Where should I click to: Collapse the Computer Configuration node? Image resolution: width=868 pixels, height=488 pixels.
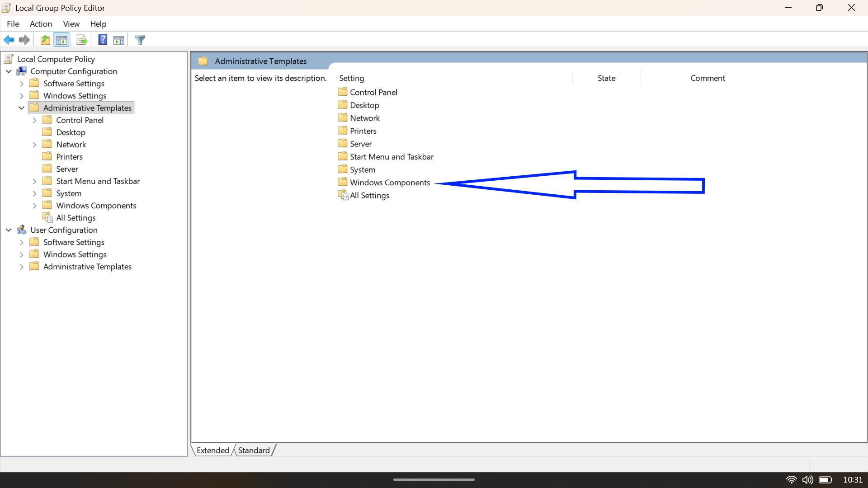8,71
